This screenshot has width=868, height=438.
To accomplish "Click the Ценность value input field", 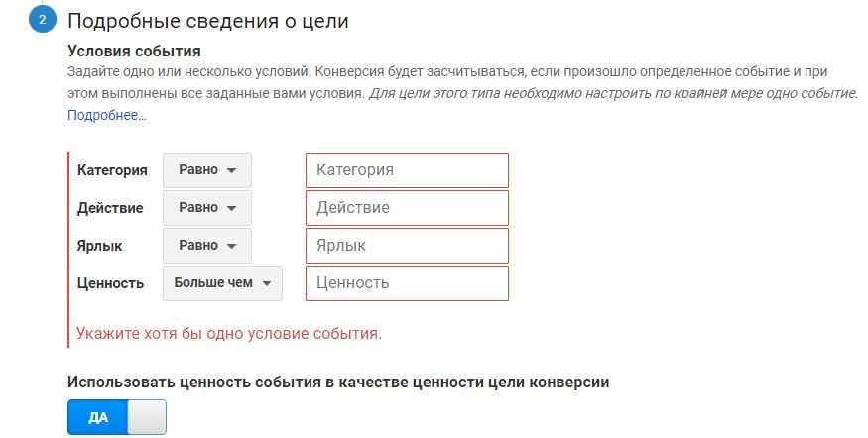I will [407, 283].
